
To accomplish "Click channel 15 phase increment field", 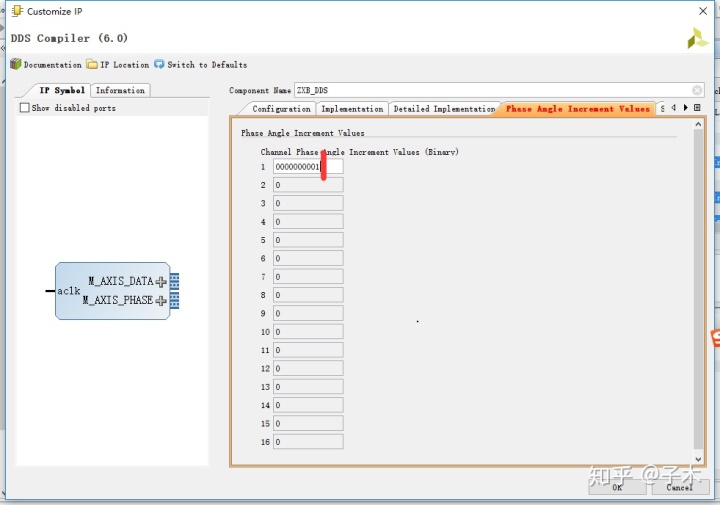I will point(308,424).
